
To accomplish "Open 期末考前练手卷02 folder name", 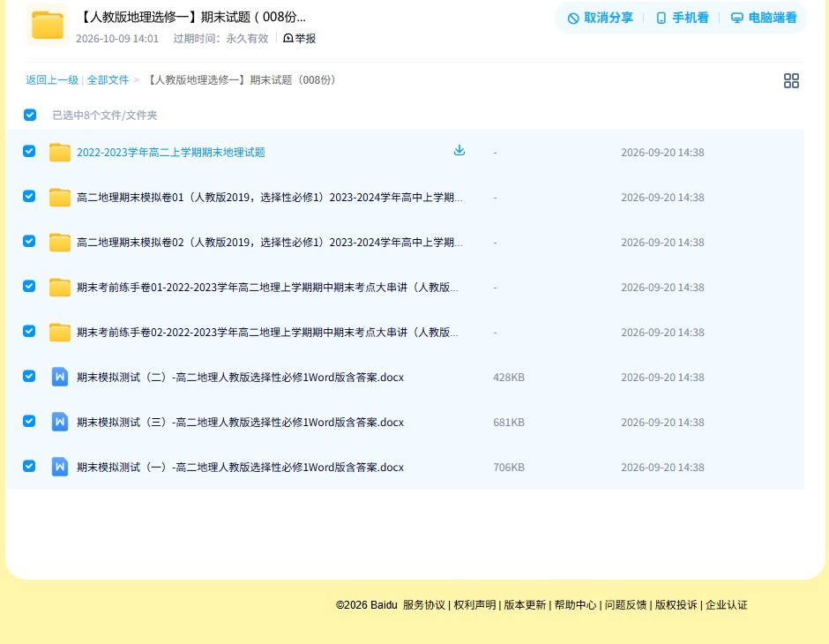I will pos(267,332).
